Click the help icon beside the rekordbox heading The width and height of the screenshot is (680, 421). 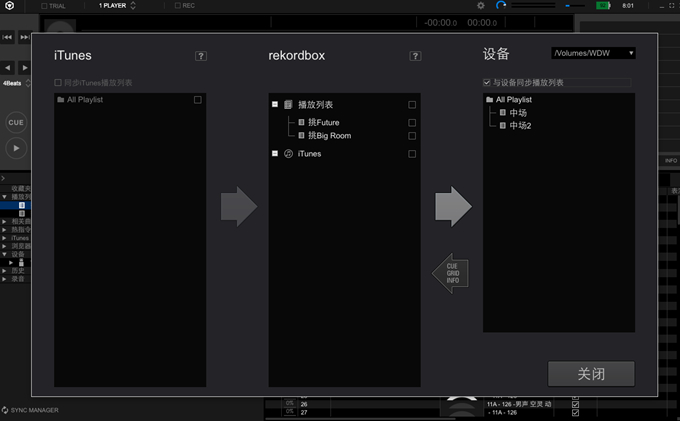[x=415, y=56]
